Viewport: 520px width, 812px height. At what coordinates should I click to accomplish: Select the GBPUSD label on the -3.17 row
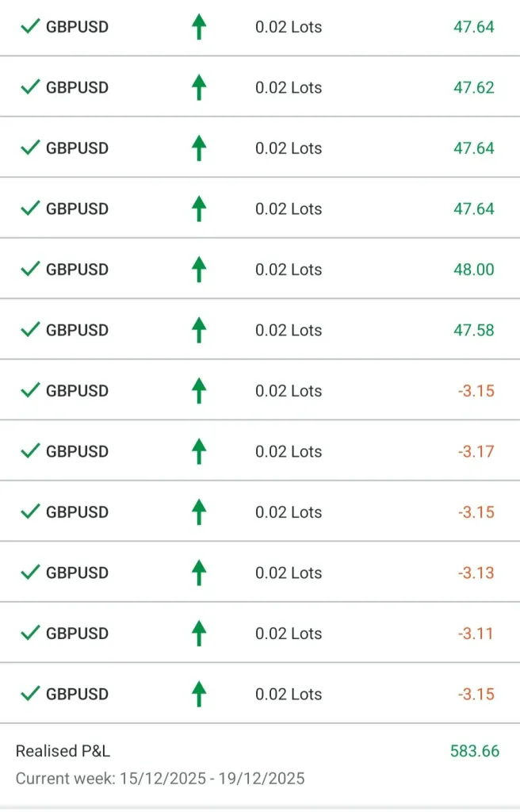tap(77, 451)
